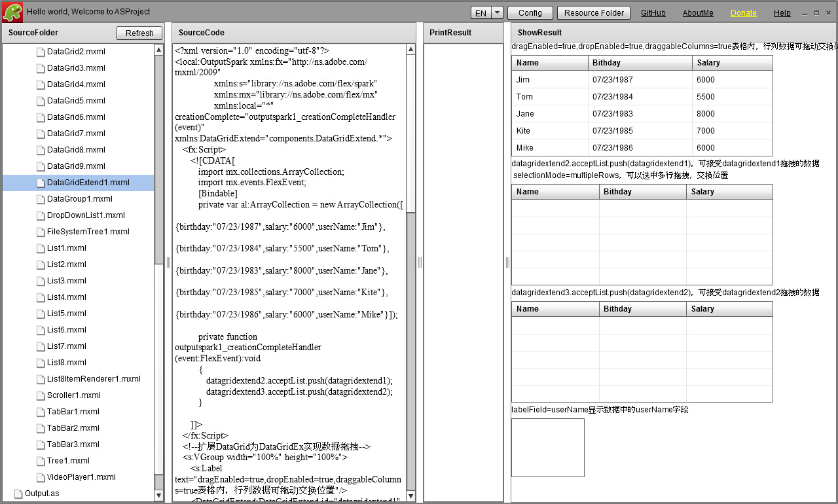Click the splitter handle left of ShowResult
Viewport: 838px width, 504px height.
click(507, 262)
